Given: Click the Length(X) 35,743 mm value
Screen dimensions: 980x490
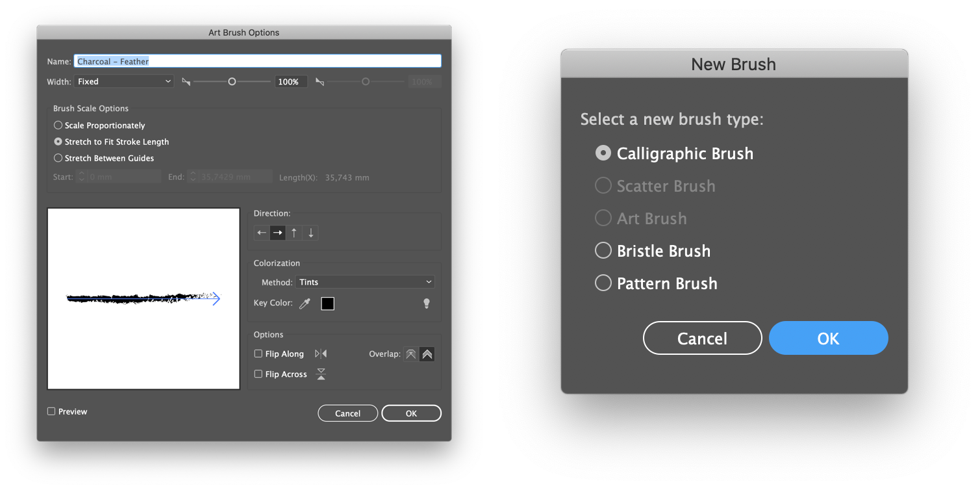Looking at the screenshot, I should click(346, 177).
